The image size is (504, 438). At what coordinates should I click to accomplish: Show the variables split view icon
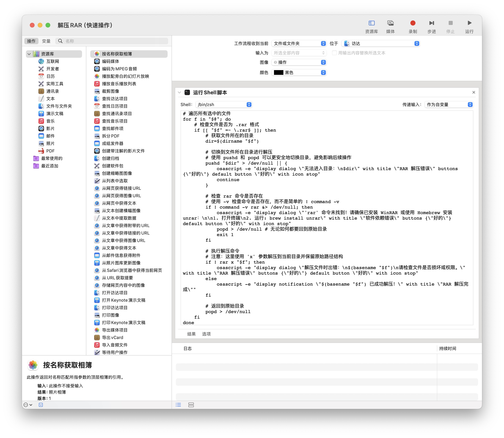click(x=191, y=405)
